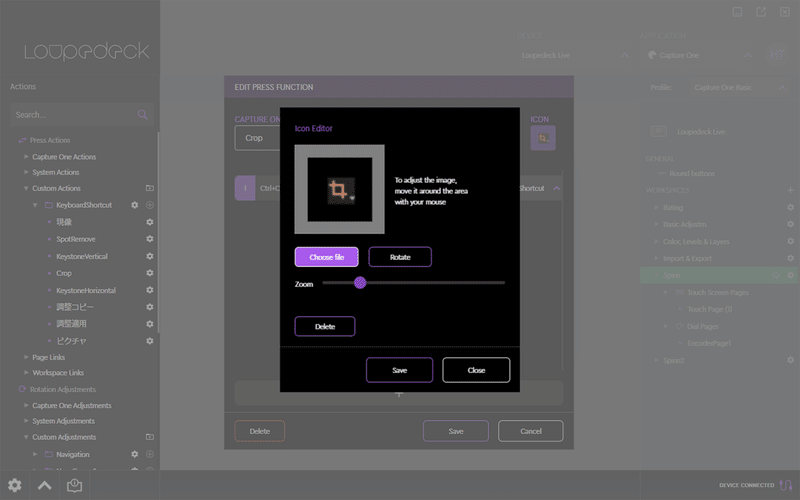Image resolution: width=800 pixels, height=500 pixels.
Task: Click the backup icon in bottom bar
Action: point(74,485)
